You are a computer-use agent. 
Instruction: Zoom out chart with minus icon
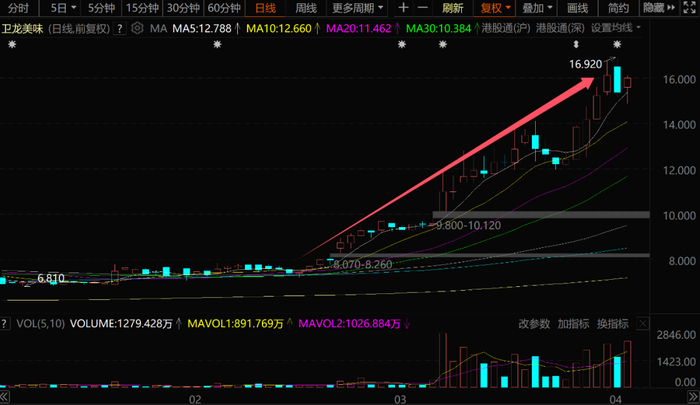point(422,8)
